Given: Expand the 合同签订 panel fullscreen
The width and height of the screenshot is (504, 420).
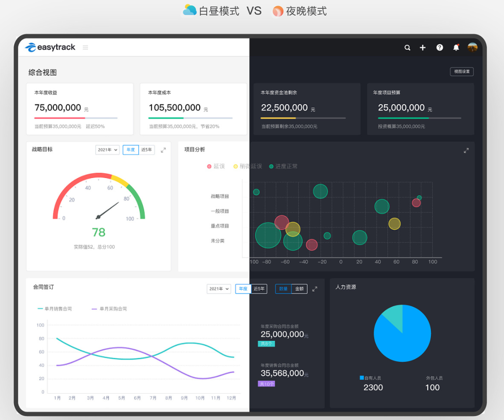Looking at the screenshot, I should pyautogui.click(x=315, y=289).
